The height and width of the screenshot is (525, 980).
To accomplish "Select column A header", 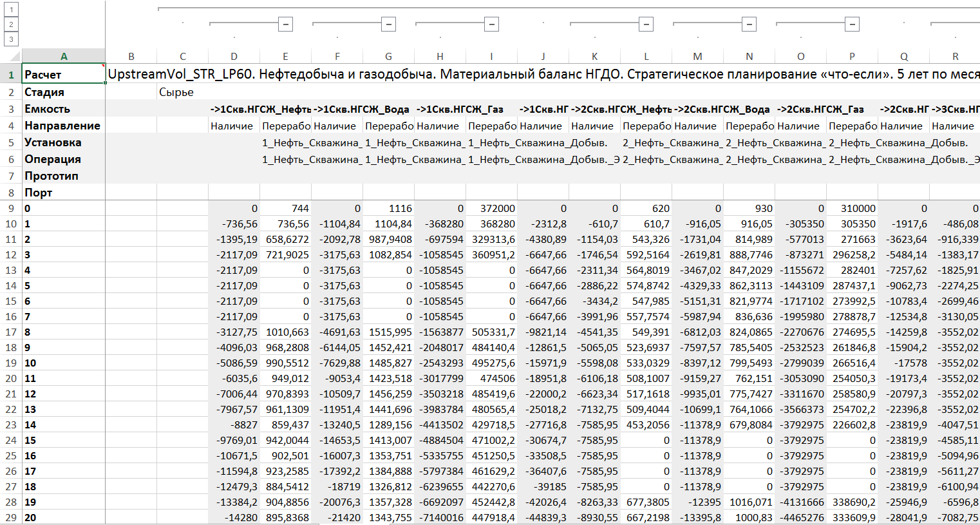I will [64, 57].
